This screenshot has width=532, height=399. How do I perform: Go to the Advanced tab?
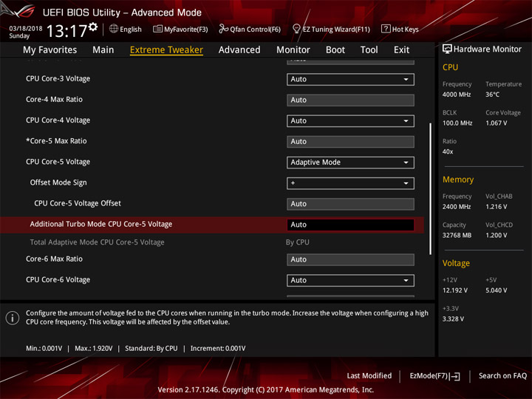point(239,50)
